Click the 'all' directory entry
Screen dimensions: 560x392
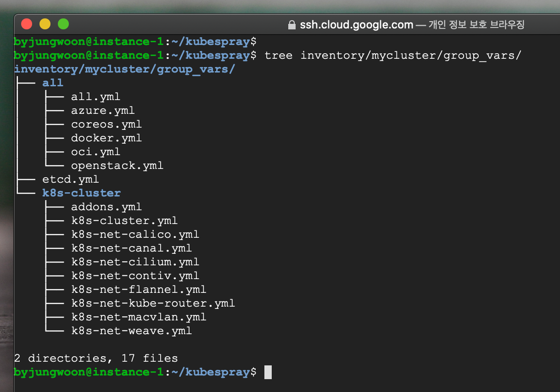53,83
